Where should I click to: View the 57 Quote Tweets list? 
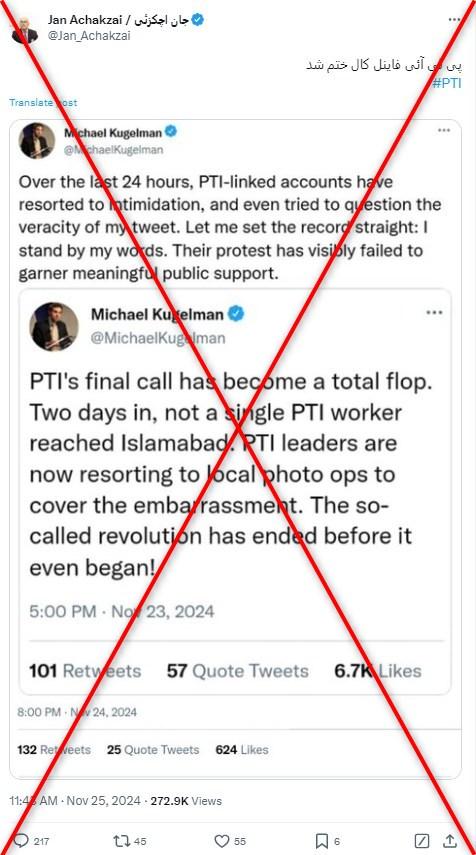[238, 671]
